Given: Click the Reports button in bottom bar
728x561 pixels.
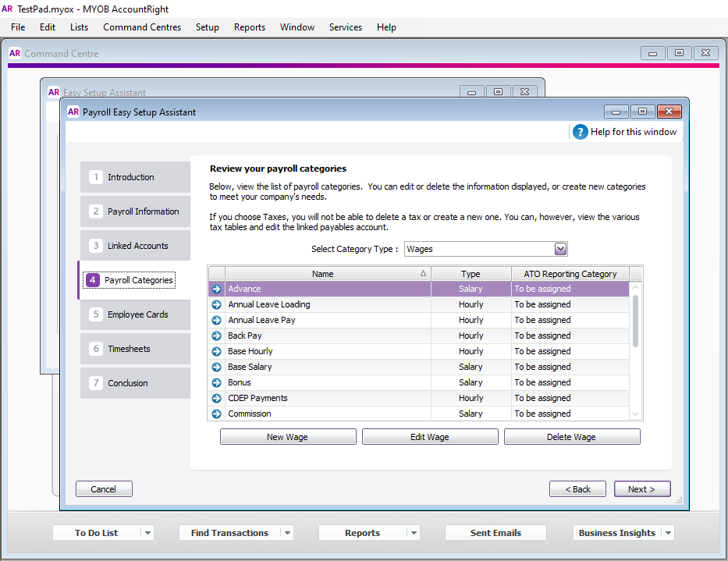Looking at the screenshot, I should coord(362,533).
